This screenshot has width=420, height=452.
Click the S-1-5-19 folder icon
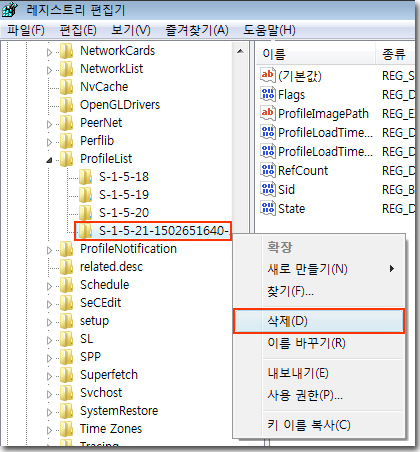pyautogui.click(x=86, y=195)
